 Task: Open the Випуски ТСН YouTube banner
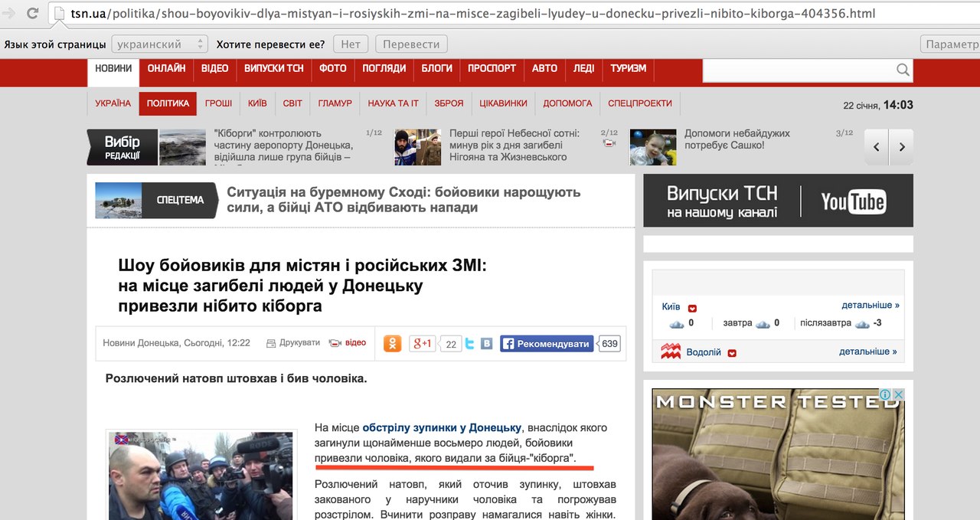point(778,201)
